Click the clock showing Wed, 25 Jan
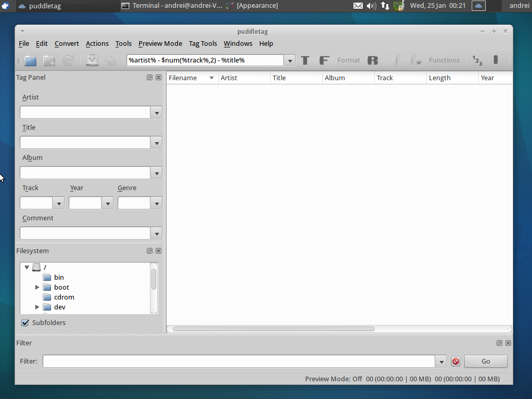This screenshot has width=532, height=399. (x=438, y=6)
